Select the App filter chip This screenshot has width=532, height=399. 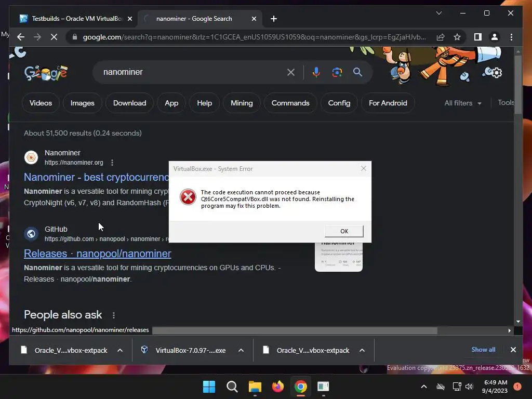(171, 103)
